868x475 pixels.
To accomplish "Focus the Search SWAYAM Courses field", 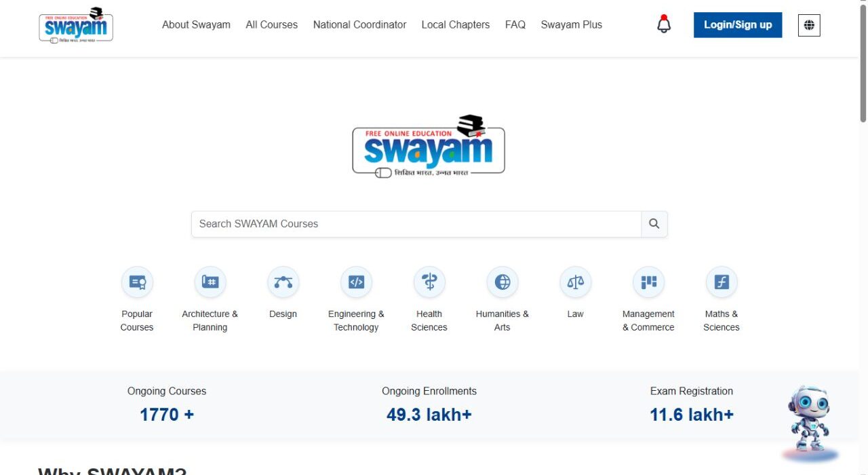I will pos(416,224).
